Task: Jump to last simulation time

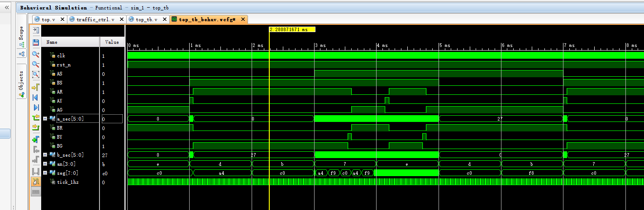Action: pyautogui.click(x=36, y=107)
